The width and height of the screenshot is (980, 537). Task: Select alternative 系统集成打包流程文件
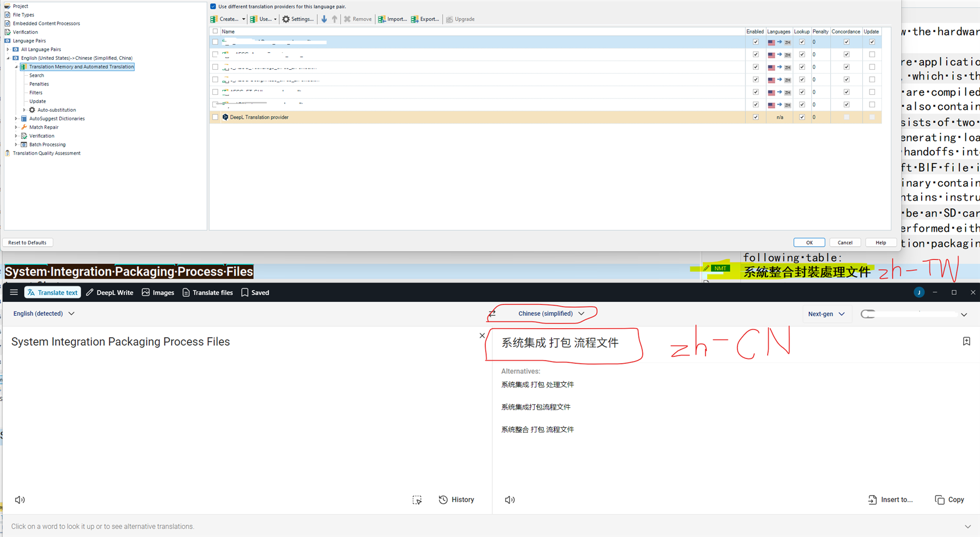[x=536, y=407]
